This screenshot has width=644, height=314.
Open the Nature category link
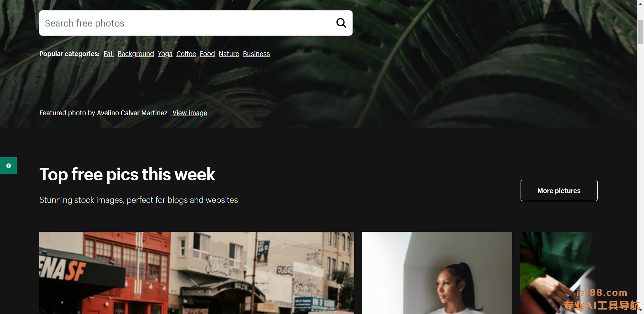tap(229, 54)
